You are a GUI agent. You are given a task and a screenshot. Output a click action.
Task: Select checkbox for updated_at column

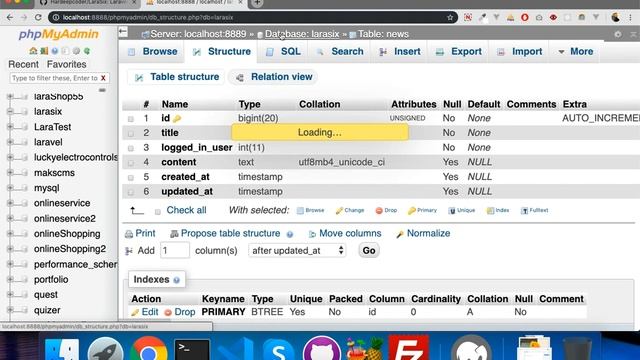131,192
